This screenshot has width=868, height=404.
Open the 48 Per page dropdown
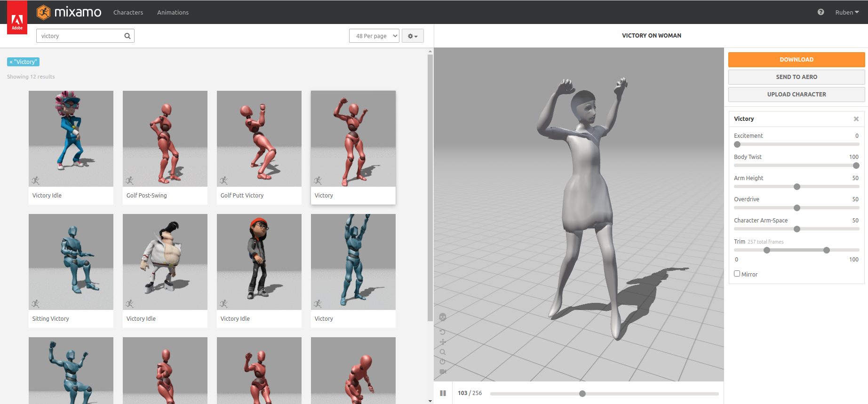[x=374, y=36]
